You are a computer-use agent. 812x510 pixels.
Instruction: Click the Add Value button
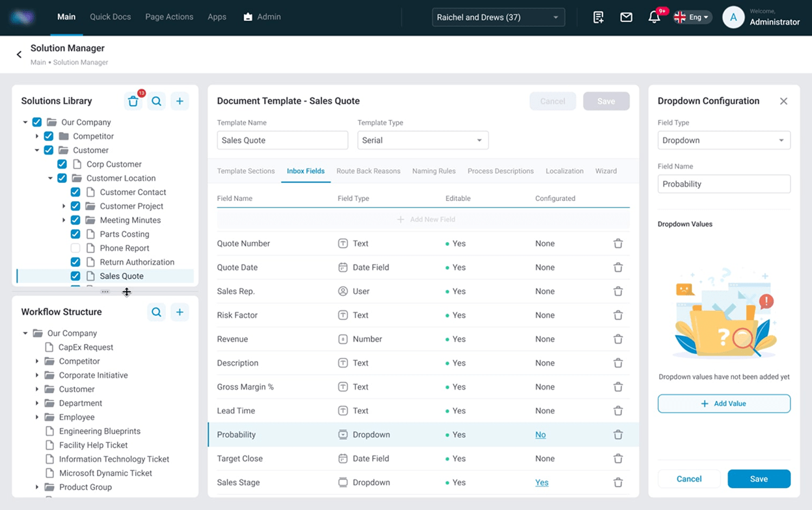pos(724,403)
